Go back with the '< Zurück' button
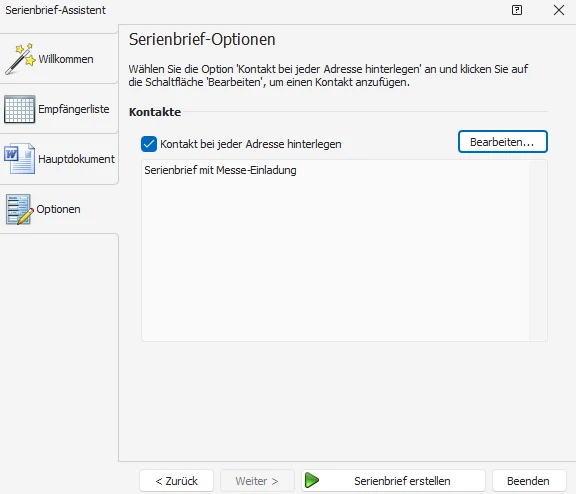This screenshot has height=494, width=576. pos(176,481)
